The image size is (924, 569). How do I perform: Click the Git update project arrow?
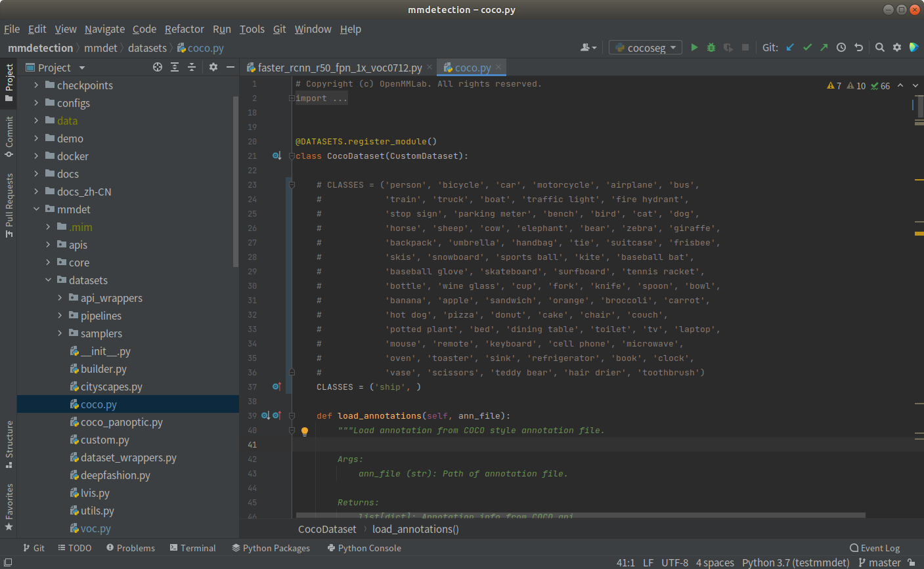[x=790, y=47]
